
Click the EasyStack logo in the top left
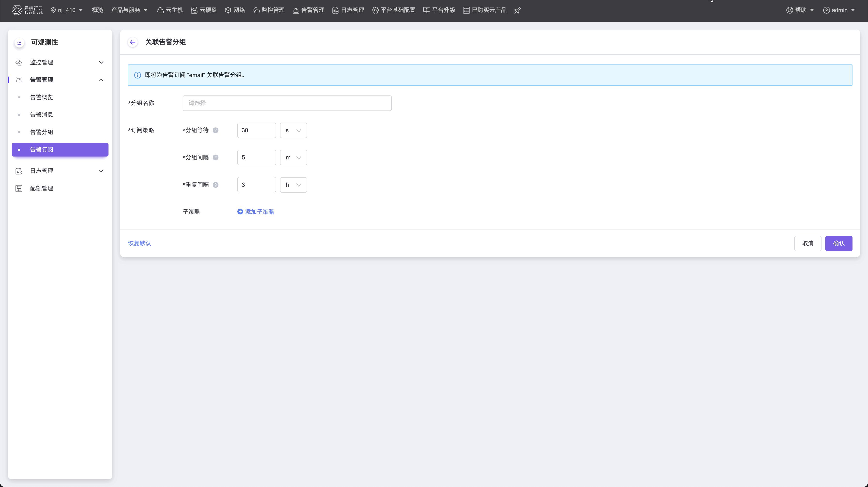[x=27, y=10]
